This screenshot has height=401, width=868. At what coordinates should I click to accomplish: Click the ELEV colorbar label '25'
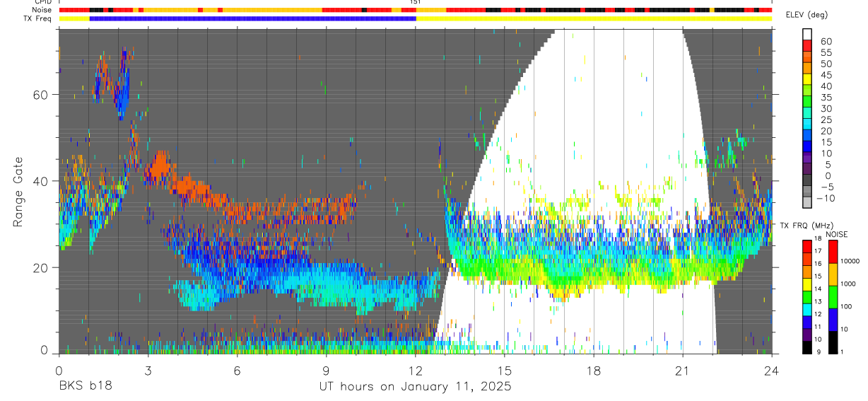click(x=826, y=120)
